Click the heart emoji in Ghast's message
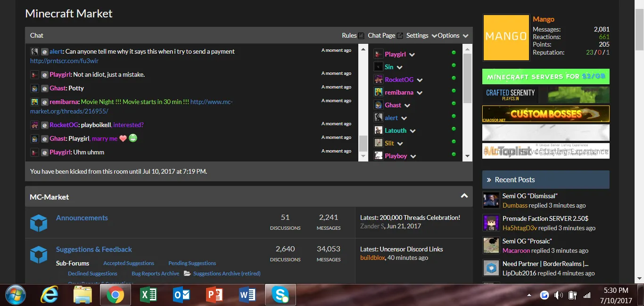The image size is (644, 306). [123, 138]
